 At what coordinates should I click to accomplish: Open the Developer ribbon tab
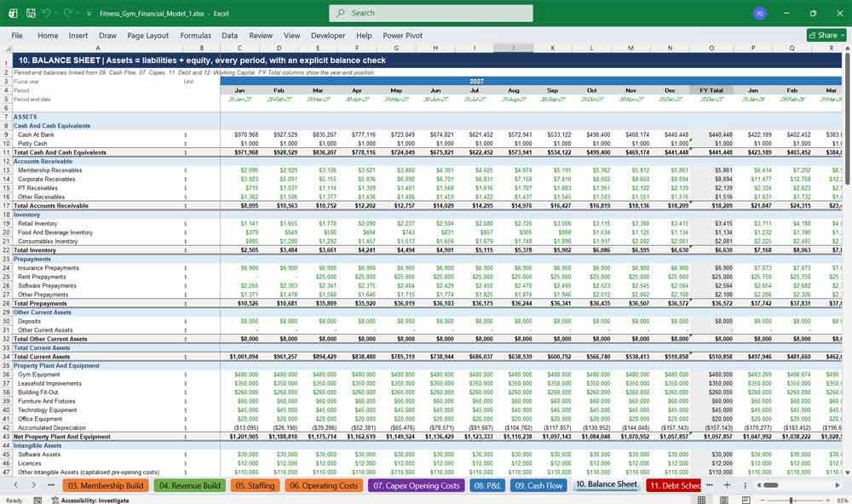(328, 35)
